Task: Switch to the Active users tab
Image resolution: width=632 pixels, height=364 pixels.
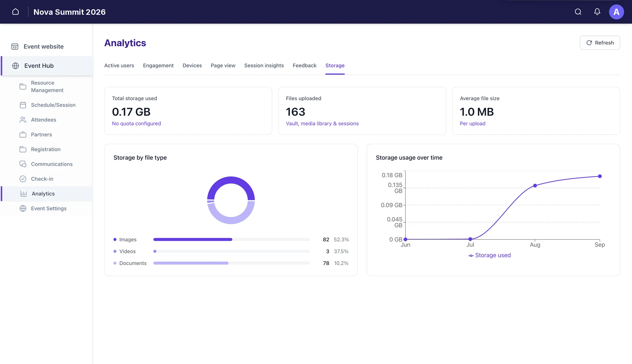Action: 119,66
